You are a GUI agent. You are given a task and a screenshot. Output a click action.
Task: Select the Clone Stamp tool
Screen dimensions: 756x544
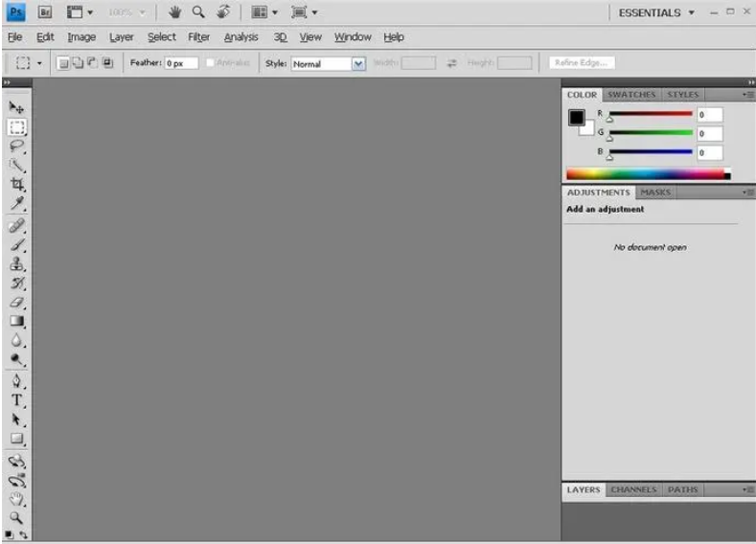point(17,263)
